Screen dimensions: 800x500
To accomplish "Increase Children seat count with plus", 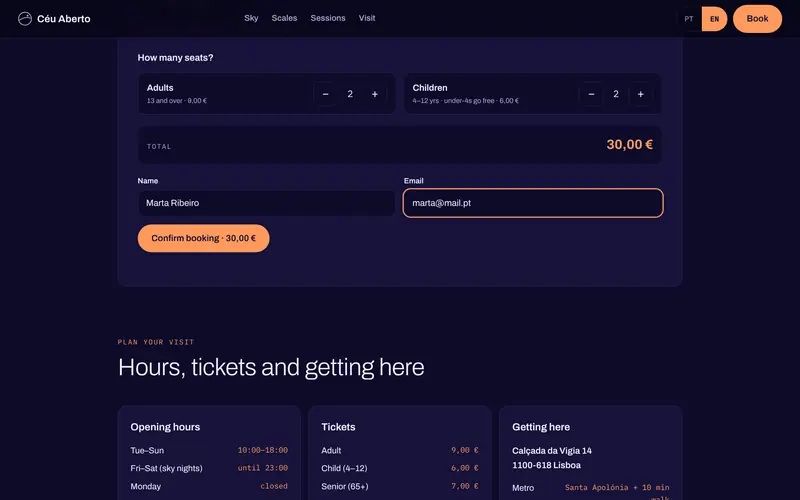I will pyautogui.click(x=640, y=94).
